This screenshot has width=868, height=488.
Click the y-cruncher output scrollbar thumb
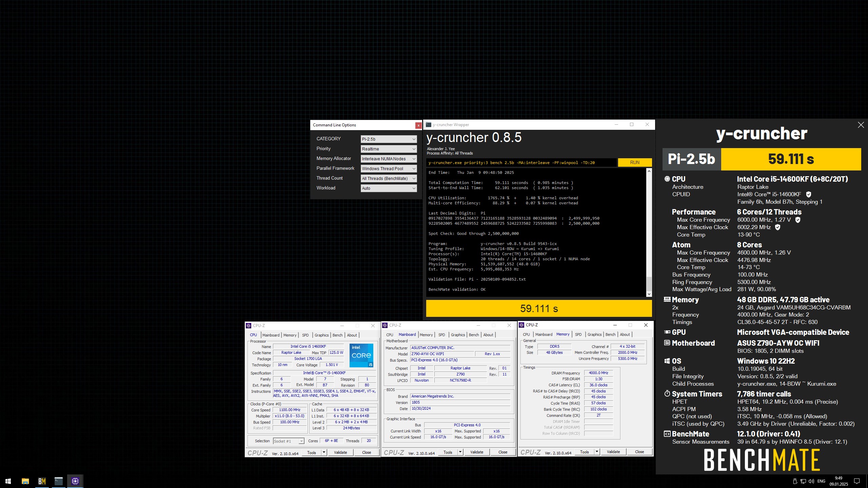(649, 284)
